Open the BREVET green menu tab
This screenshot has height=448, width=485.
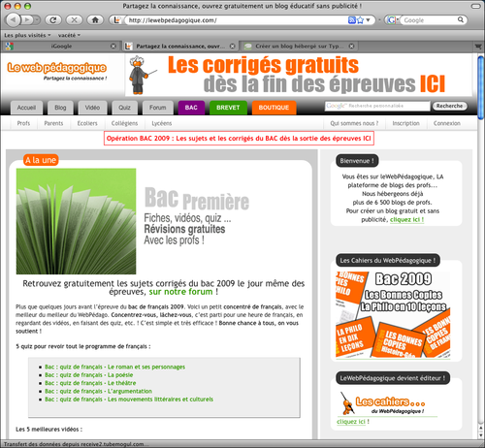(228, 108)
